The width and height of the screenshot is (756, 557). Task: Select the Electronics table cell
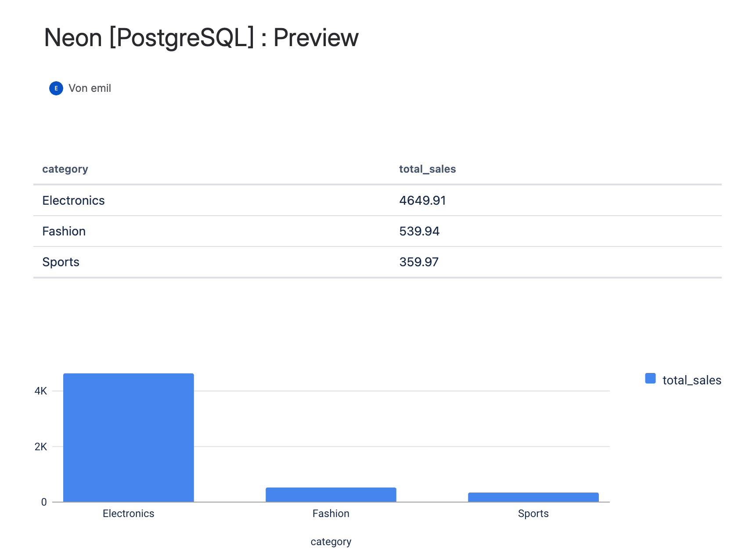73,201
